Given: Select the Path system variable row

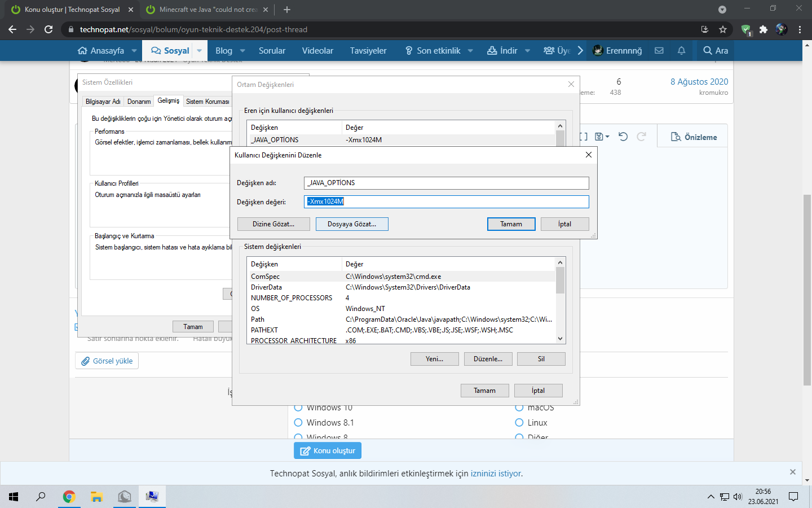Looking at the screenshot, I should [x=401, y=319].
